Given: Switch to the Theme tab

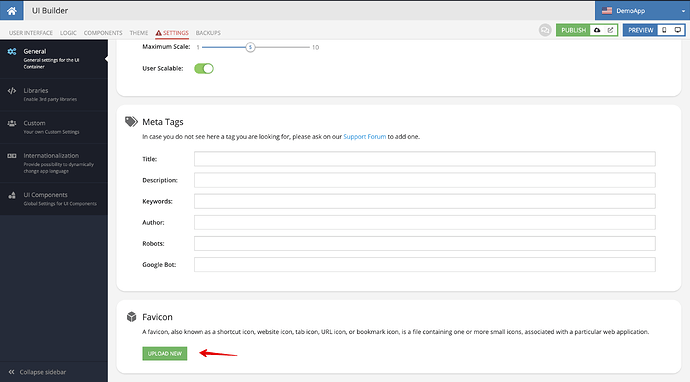Looking at the screenshot, I should coord(139,33).
